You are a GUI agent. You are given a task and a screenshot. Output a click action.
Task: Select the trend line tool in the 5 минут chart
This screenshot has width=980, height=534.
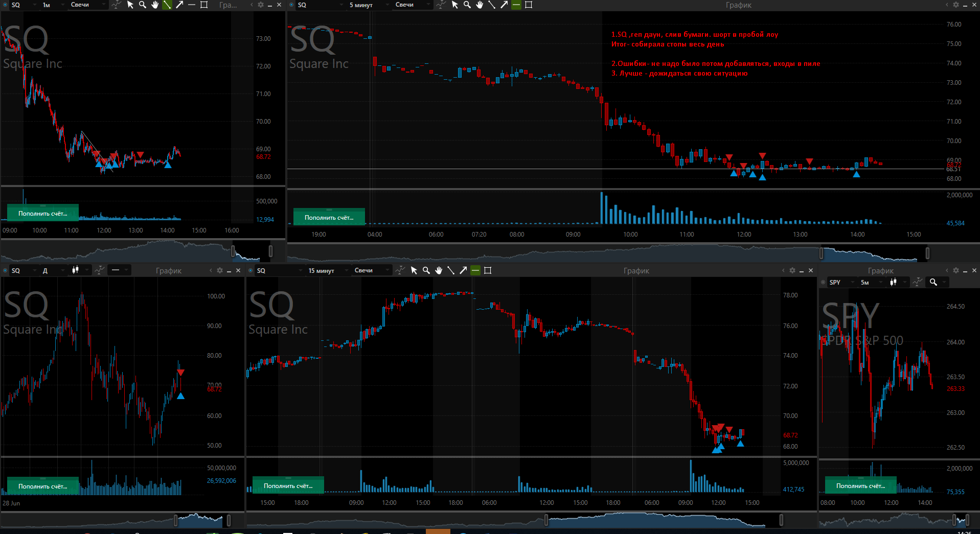(492, 5)
